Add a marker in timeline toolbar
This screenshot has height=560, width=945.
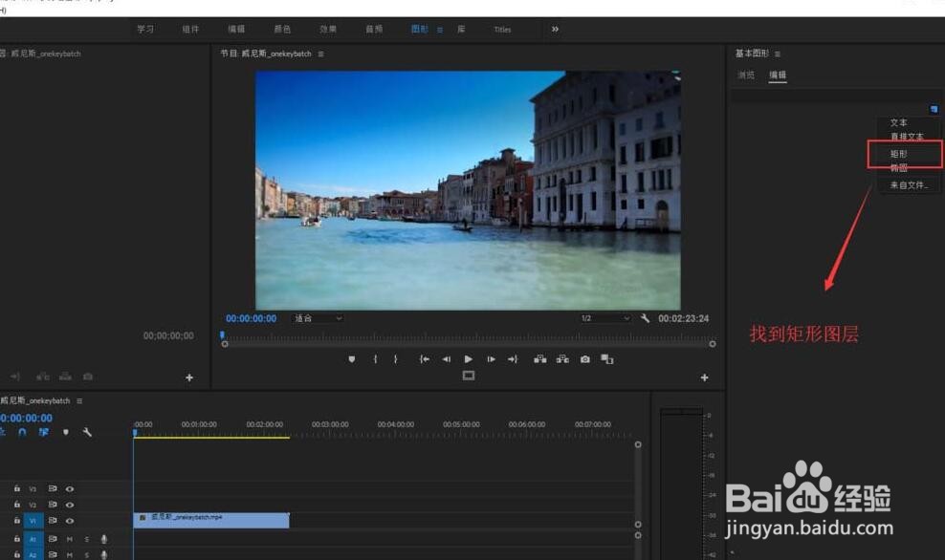point(66,432)
